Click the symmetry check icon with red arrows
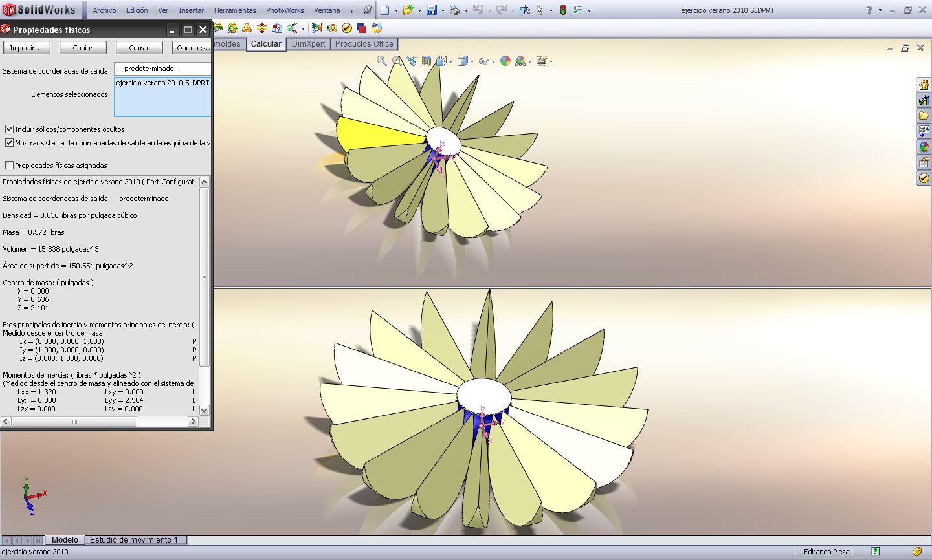Screen dimensions: 932x560 point(261,28)
